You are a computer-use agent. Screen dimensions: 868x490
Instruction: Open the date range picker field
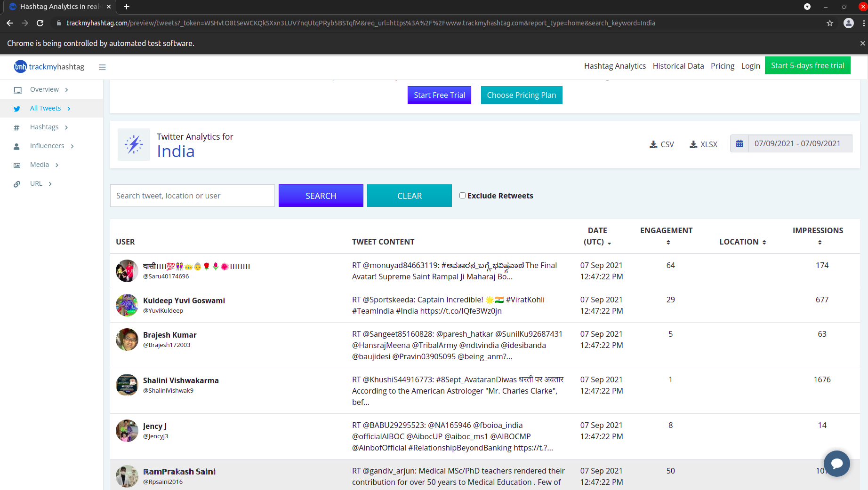click(x=800, y=143)
